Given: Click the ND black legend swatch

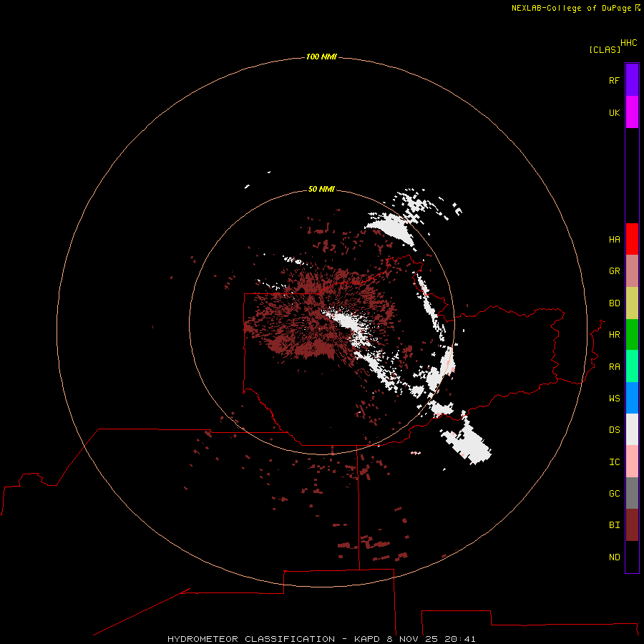Looking at the screenshot, I should [x=632, y=557].
